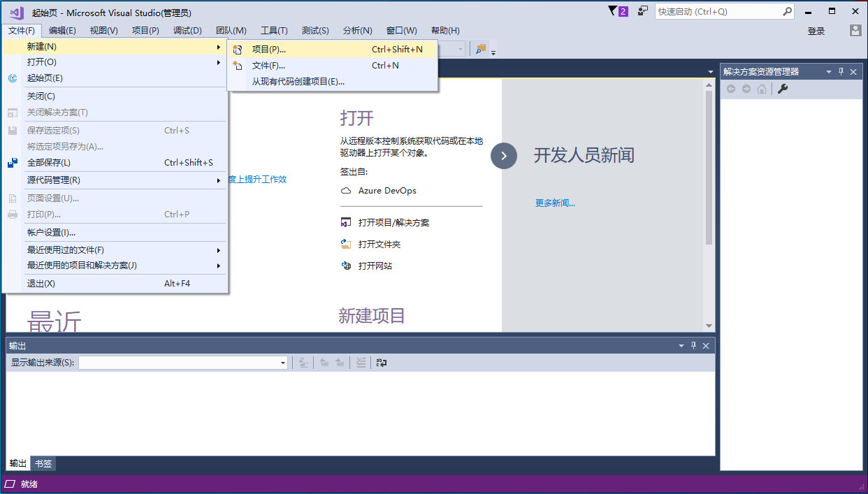The height and width of the screenshot is (494, 868).
Task: Click the find message in code output icon
Action: click(x=303, y=363)
